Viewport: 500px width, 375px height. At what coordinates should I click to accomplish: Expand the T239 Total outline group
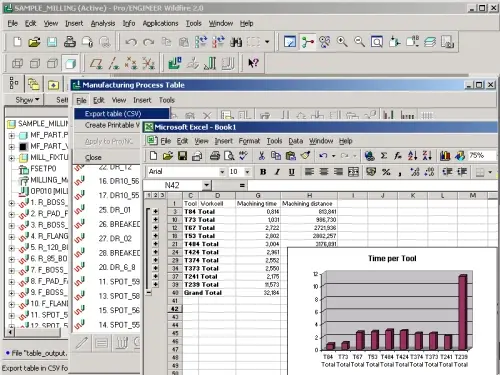(155, 285)
